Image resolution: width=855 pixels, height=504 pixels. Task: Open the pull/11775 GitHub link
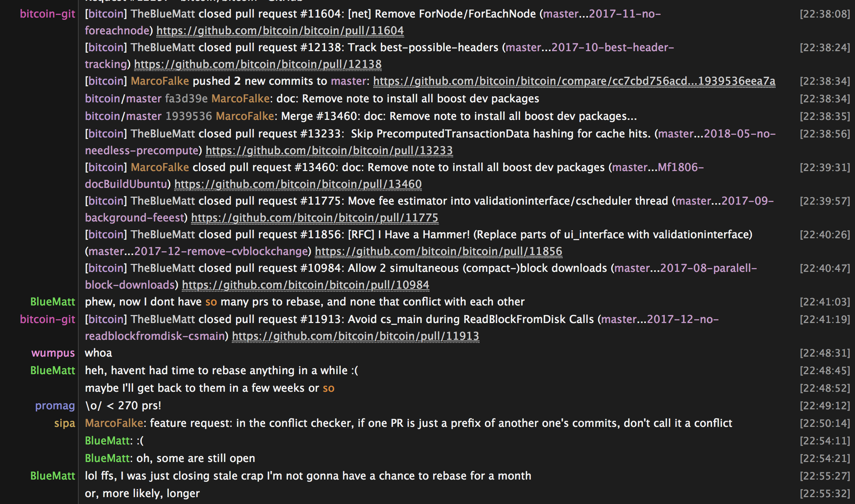(x=314, y=218)
